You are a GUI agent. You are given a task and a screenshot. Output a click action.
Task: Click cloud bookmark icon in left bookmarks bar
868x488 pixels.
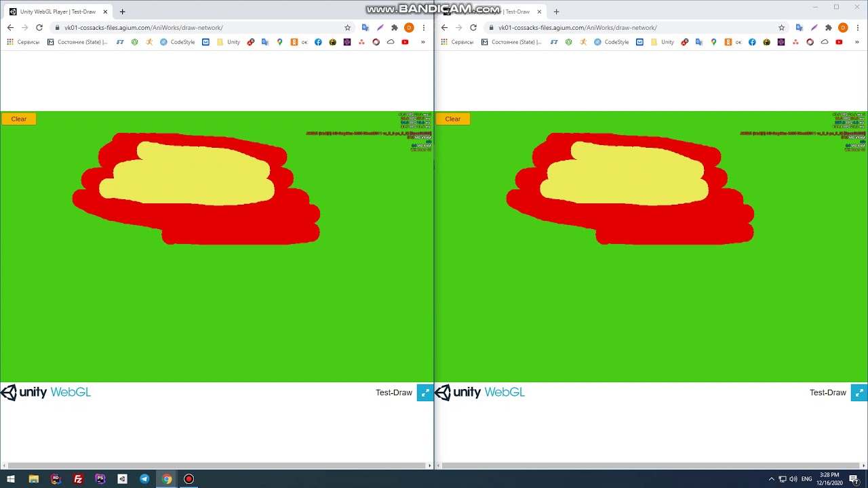pyautogui.click(x=391, y=42)
